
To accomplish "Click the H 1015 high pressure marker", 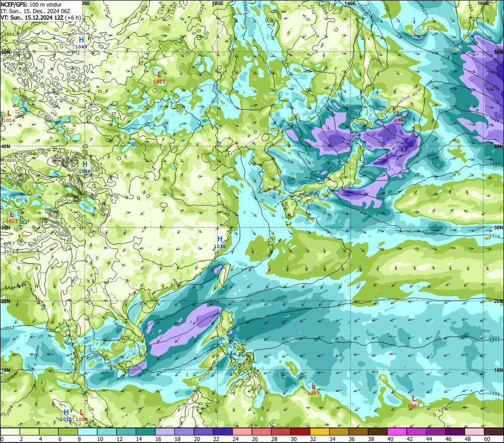I will pos(66,415).
